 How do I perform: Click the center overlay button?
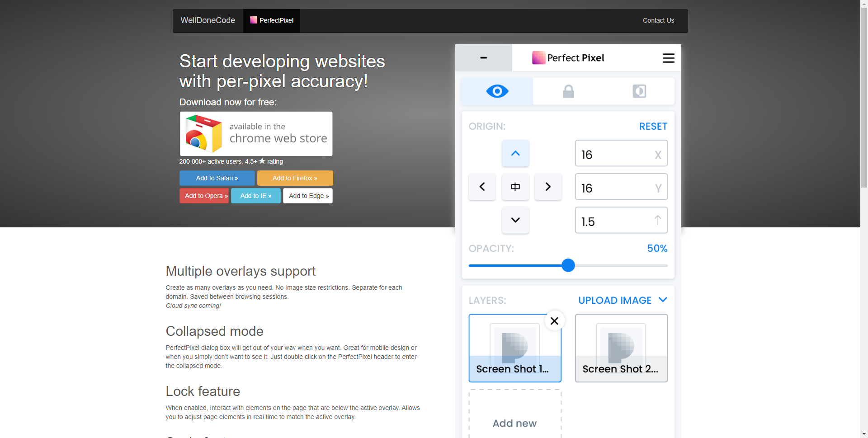point(515,187)
